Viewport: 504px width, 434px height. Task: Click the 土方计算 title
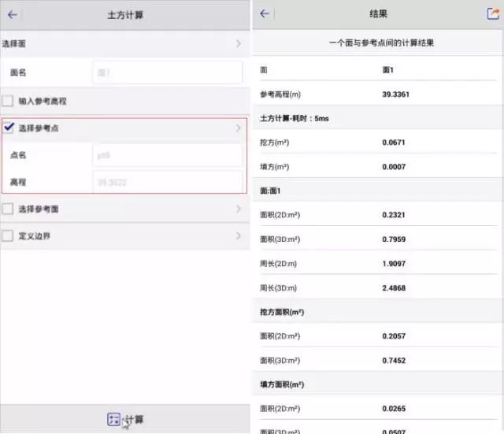[x=125, y=15]
